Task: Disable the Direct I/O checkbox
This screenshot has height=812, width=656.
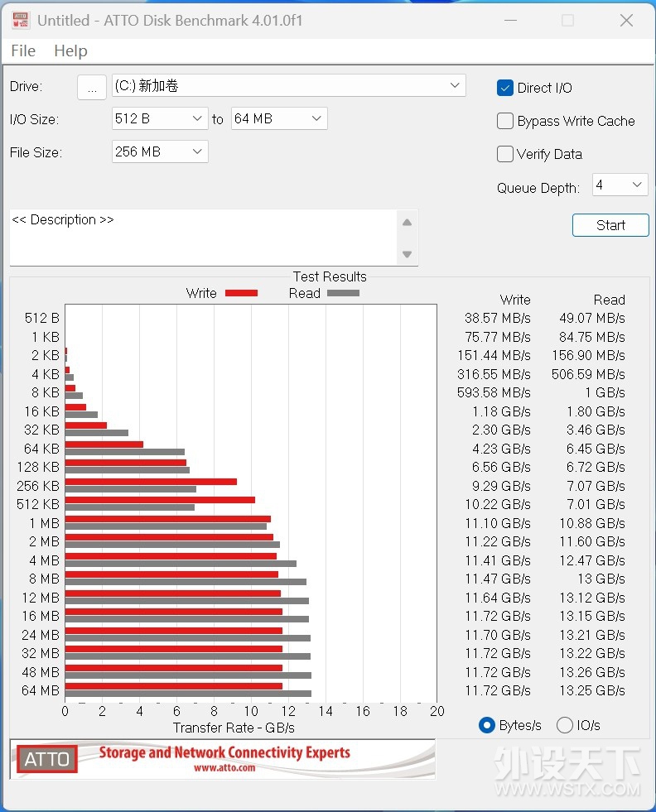Action: tap(505, 88)
